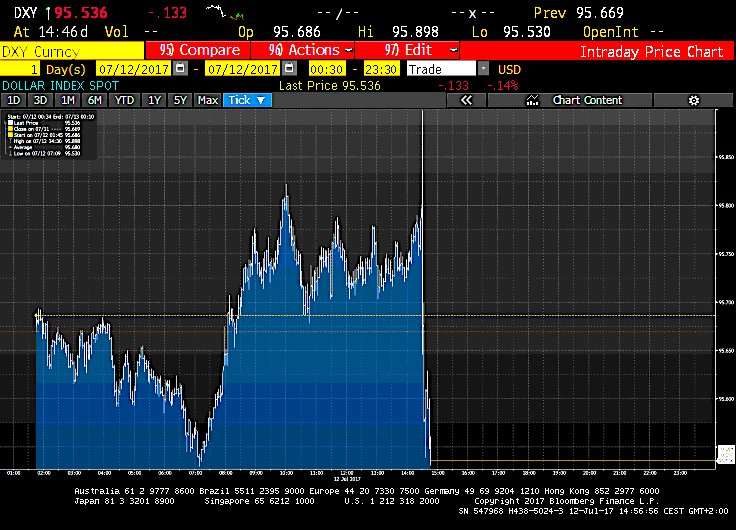The height and width of the screenshot is (530, 736).
Task: Click the Intraday Price Chart title
Action: click(x=652, y=51)
